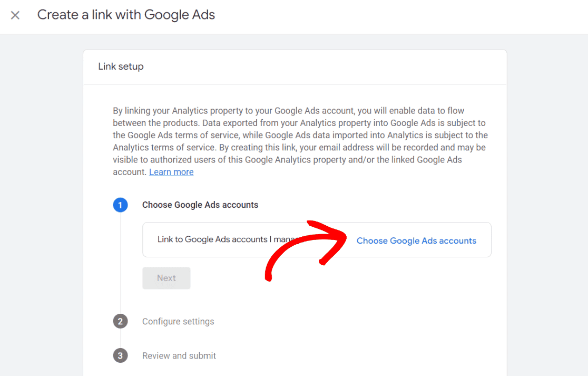The image size is (588, 376).
Task: Click the Link setup panel header
Action: 121,66
